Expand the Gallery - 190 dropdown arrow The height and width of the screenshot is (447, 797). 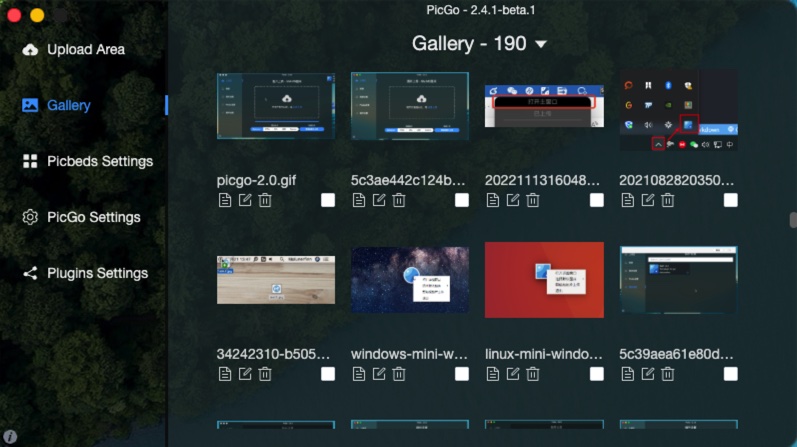[541, 44]
